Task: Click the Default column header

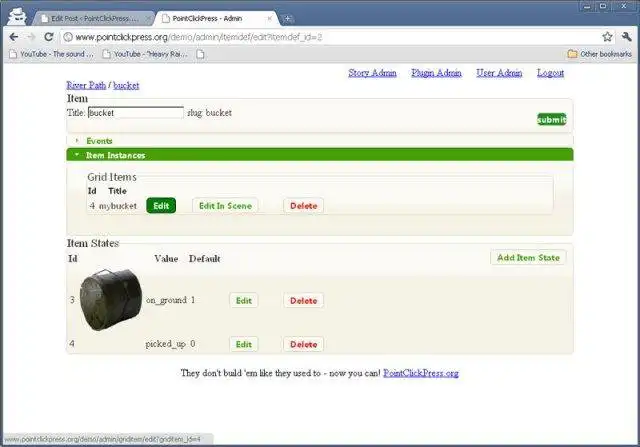Action: [204, 259]
